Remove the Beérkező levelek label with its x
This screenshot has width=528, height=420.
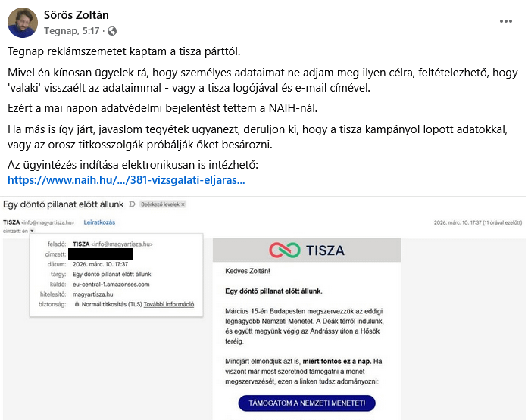(x=183, y=204)
